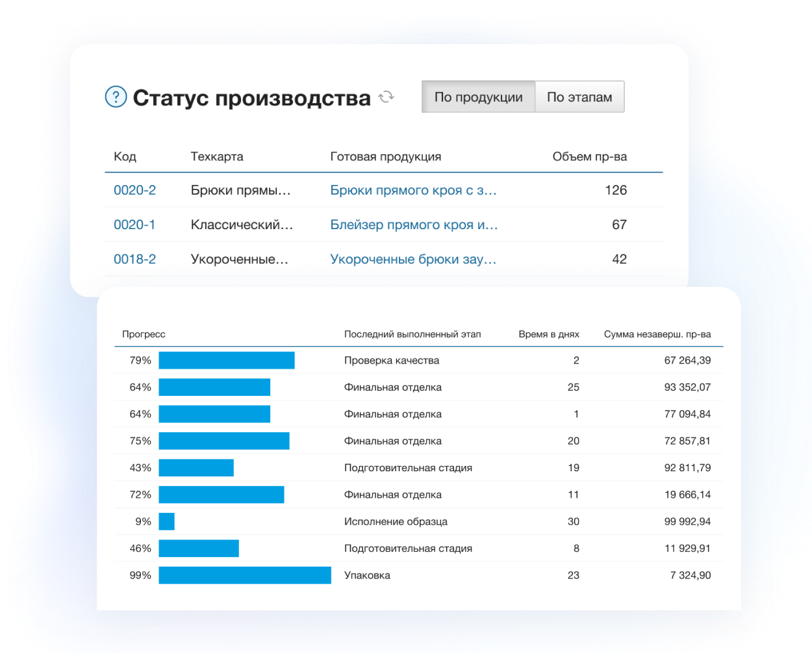
Task: Click the «Объем пр-ва» column header
Action: [x=589, y=156]
